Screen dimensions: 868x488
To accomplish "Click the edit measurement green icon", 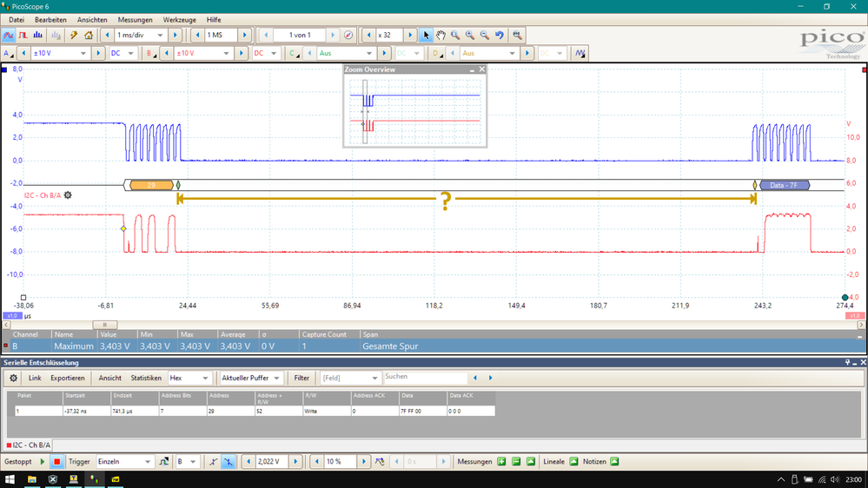I will point(531,461).
